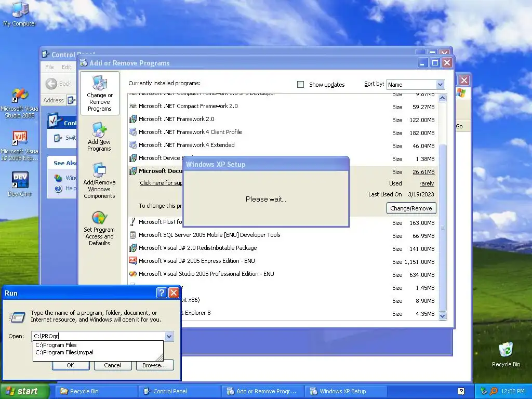Click icon of SQL Server 2005 Mobile entry

pos(132,235)
